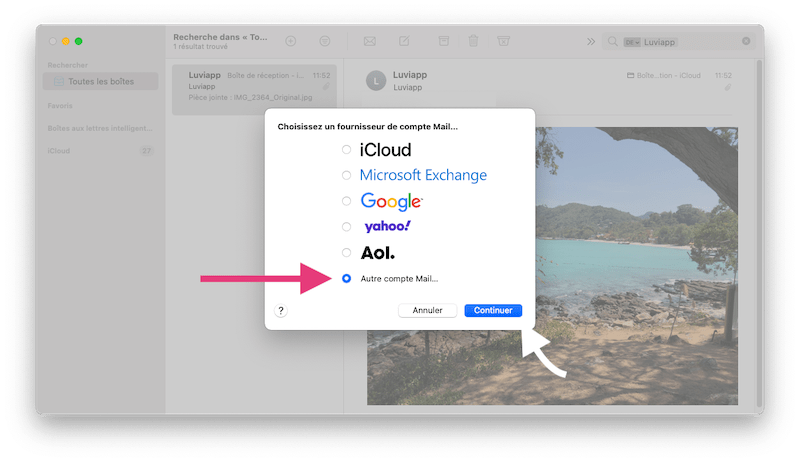Clear the Luviapp search field
The width and height of the screenshot is (800, 462).
click(x=746, y=41)
